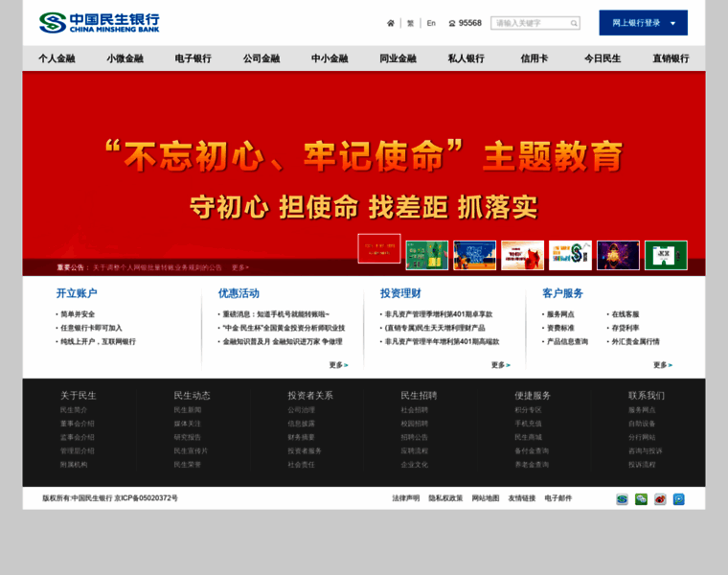
Task: Select the last green banner thumbnail
Action: (x=665, y=255)
